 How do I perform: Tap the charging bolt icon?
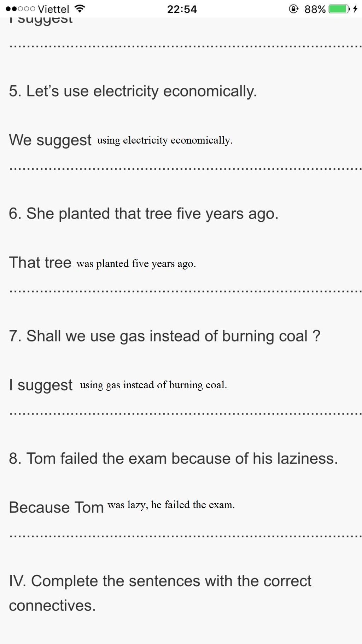[x=355, y=9]
